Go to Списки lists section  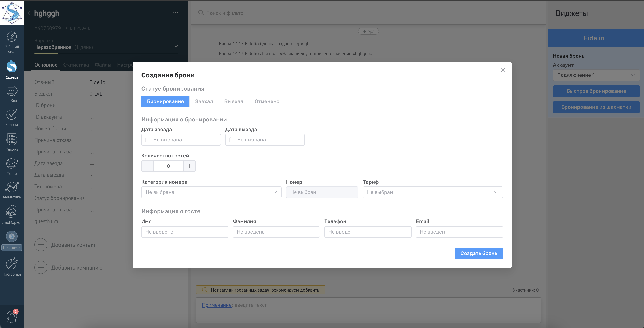click(12, 140)
